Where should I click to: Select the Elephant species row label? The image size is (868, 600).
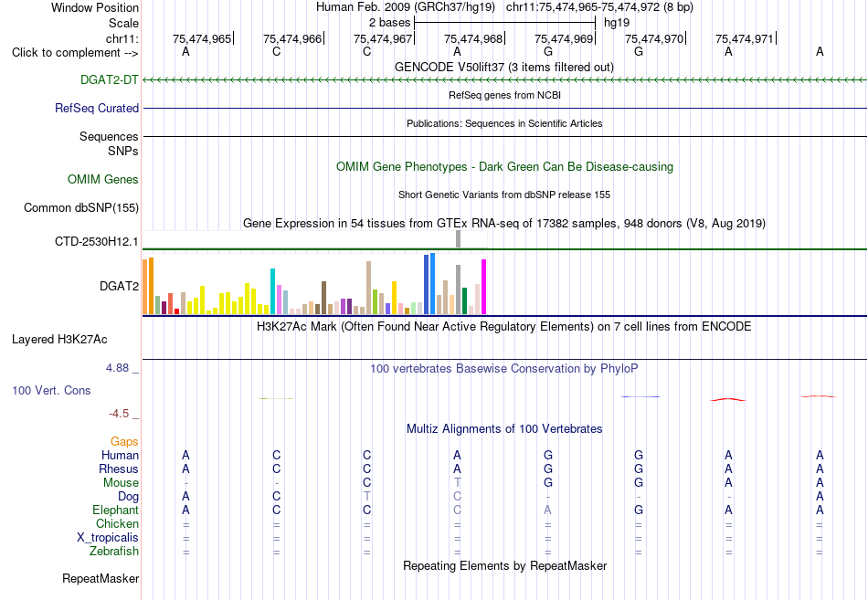pos(115,510)
